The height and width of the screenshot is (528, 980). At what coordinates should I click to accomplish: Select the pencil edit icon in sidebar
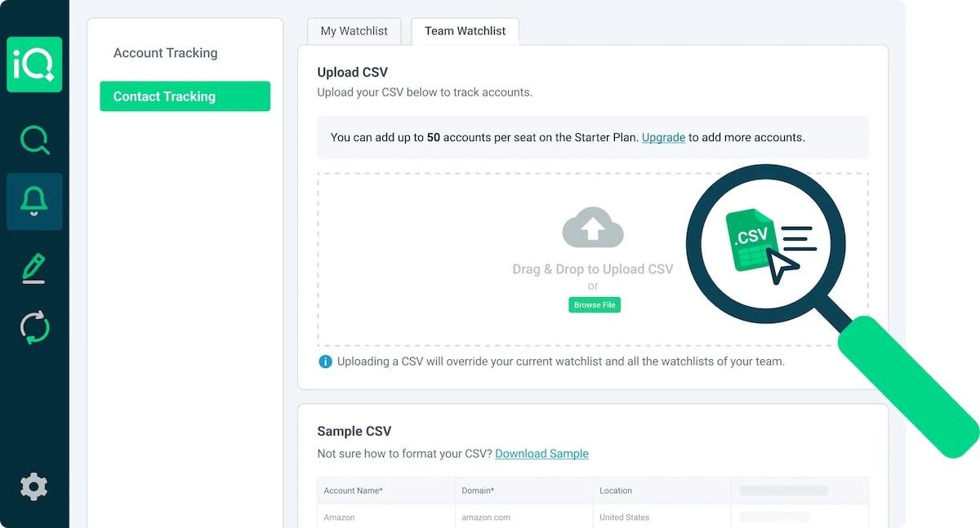[x=34, y=268]
